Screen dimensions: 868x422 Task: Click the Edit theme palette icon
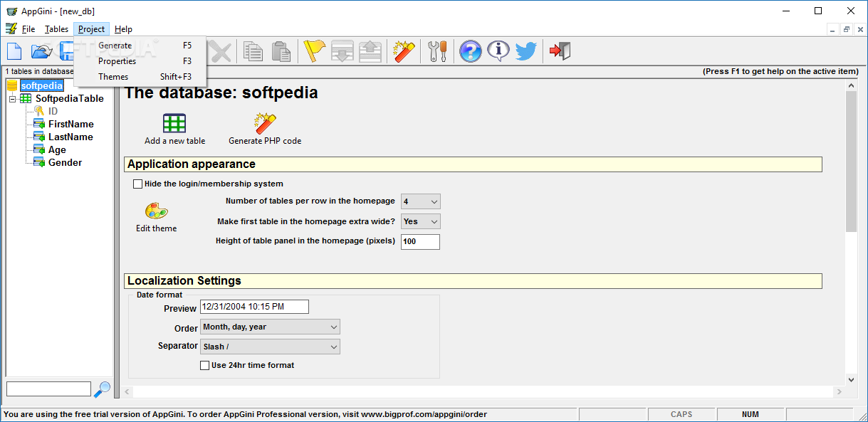click(156, 211)
